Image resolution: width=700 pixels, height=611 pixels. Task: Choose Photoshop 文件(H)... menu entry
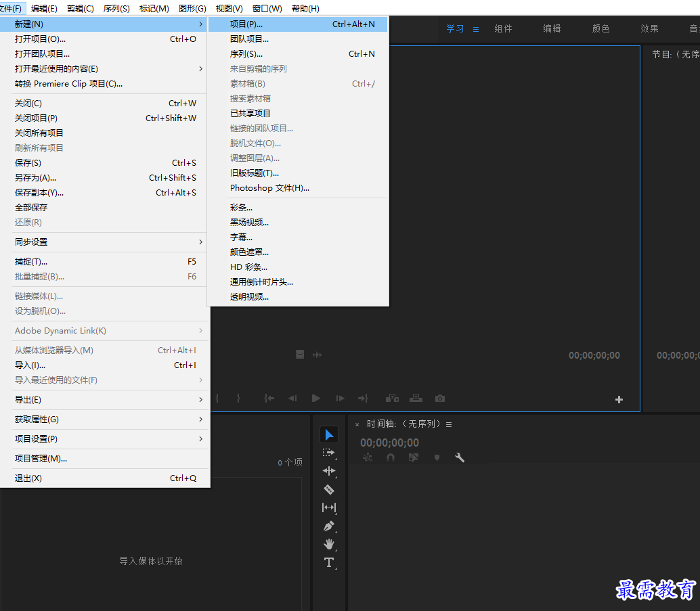[x=298, y=188]
